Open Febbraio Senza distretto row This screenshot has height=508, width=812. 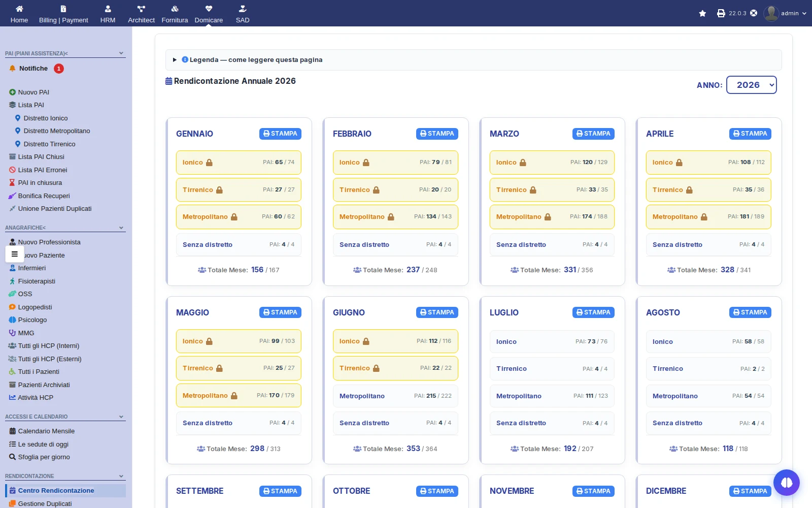point(395,244)
